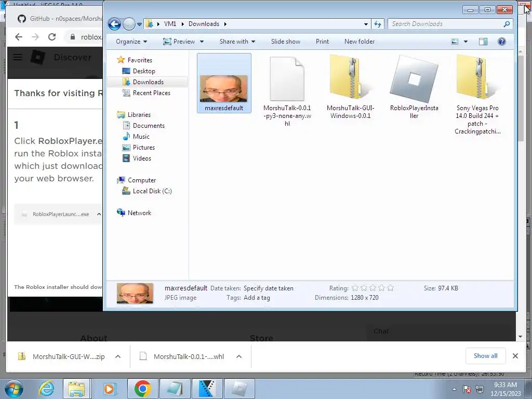This screenshot has width=532, height=399.
Task: Click Downloads in the address breadcrumb
Action: pos(204,24)
